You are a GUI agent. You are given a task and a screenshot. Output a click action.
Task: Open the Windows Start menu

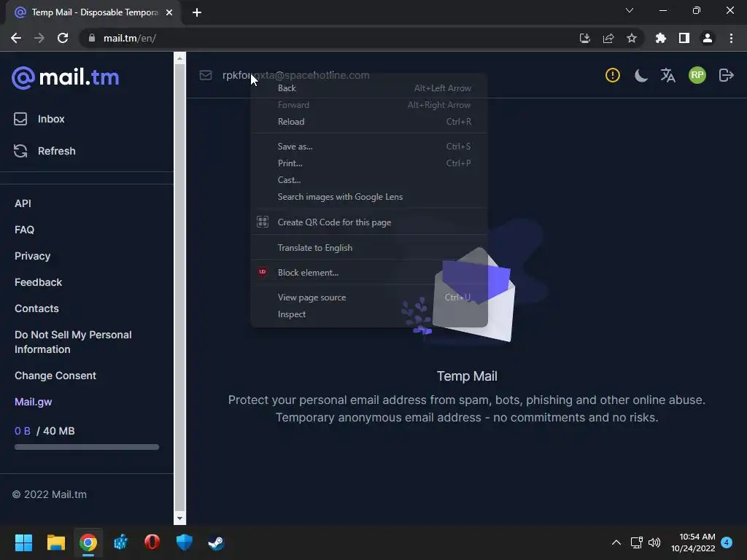coord(23,542)
